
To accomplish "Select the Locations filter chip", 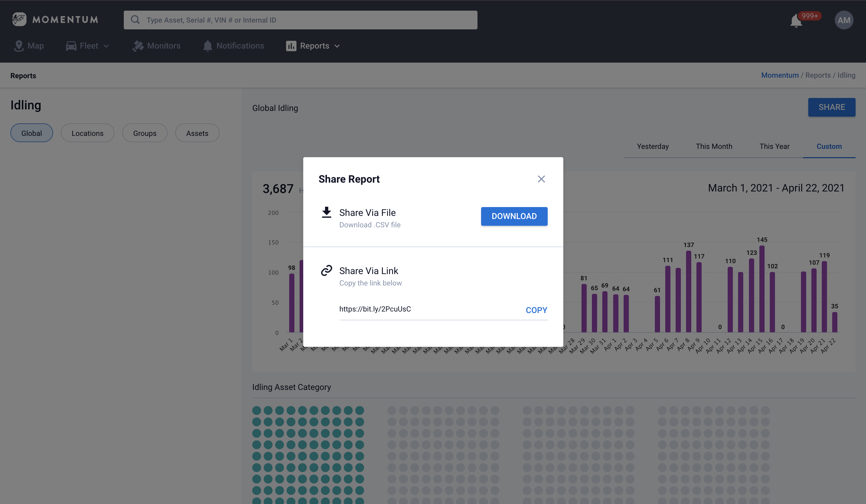I will (x=87, y=133).
